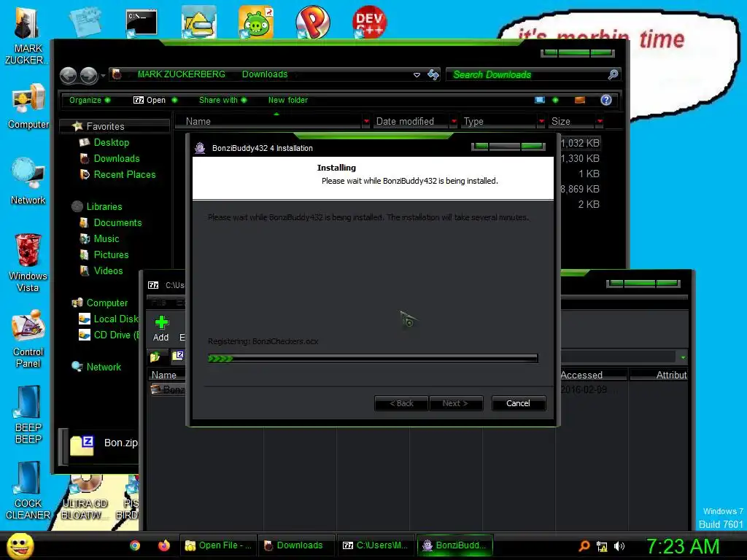This screenshot has height=560, width=747.
Task: Switch to the 7-Zip C:\Users taskbar item
Action: [x=376, y=545]
